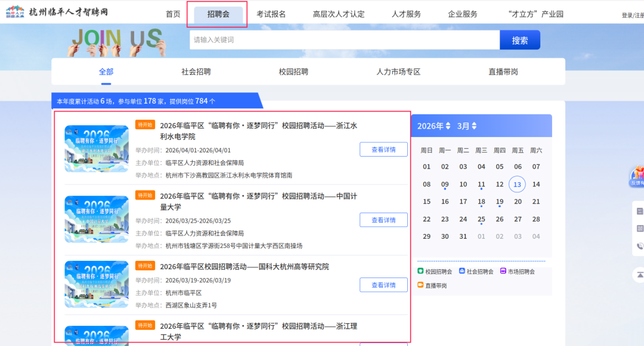Image resolution: width=644 pixels, height=346 pixels.
Task: View details for 浙江水利水电学院 event
Action: pos(383,149)
